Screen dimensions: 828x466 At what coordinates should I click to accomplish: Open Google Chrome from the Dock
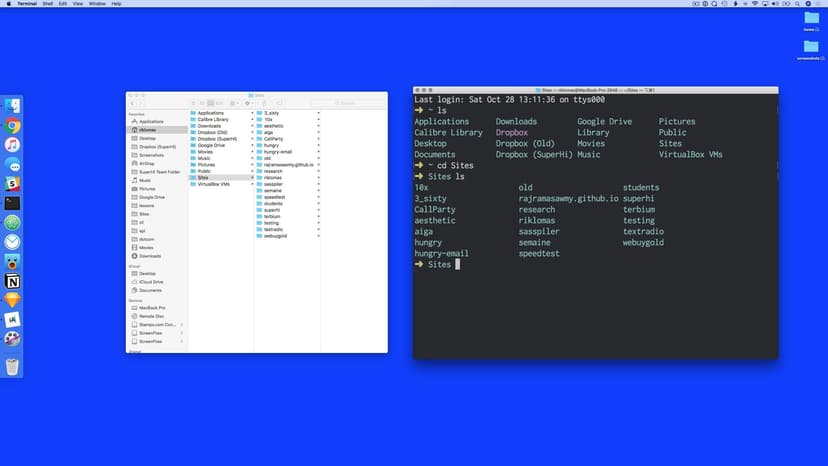coord(12,126)
